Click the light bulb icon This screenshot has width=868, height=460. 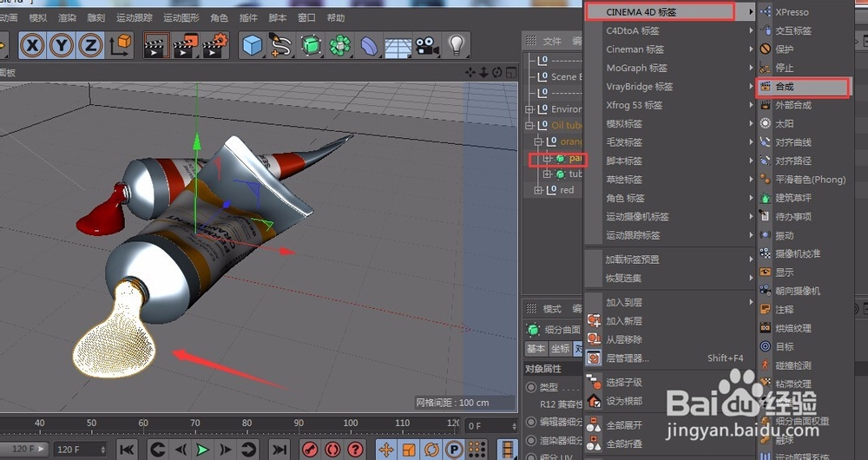click(456, 45)
